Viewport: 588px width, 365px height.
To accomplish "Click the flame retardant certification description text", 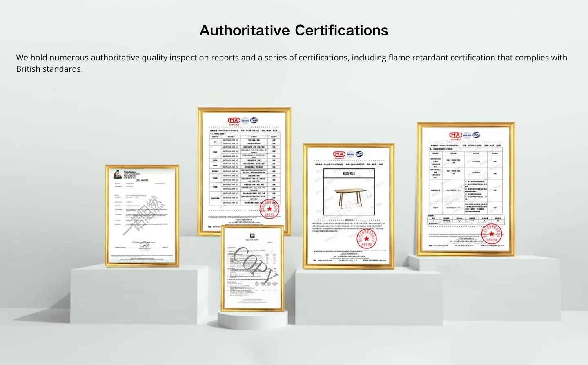I will point(291,63).
